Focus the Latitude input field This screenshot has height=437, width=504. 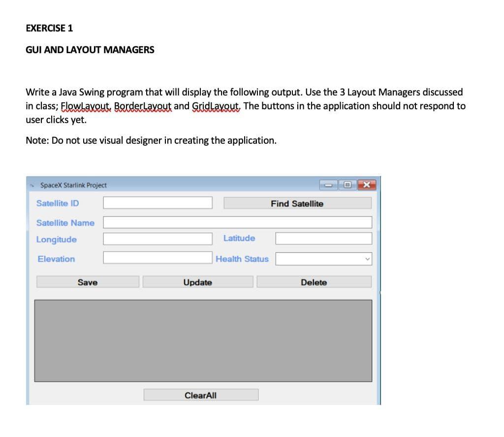(324, 238)
